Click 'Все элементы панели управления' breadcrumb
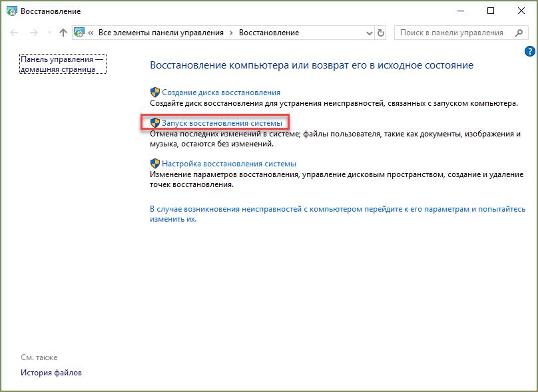 coord(161,33)
